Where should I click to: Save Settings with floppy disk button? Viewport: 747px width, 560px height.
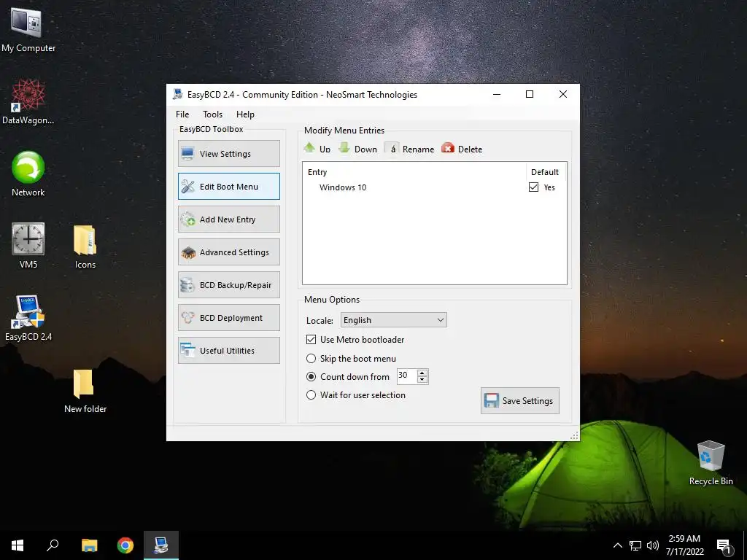[519, 400]
